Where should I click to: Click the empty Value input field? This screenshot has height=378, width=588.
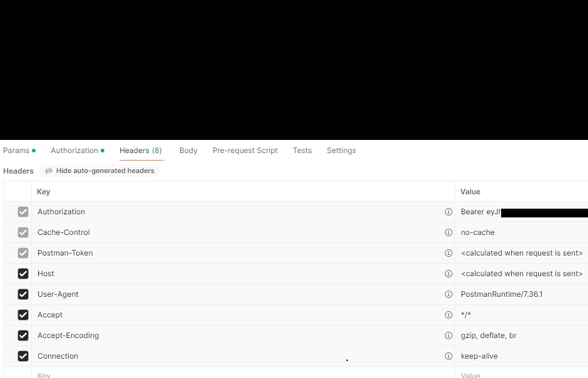click(x=521, y=373)
